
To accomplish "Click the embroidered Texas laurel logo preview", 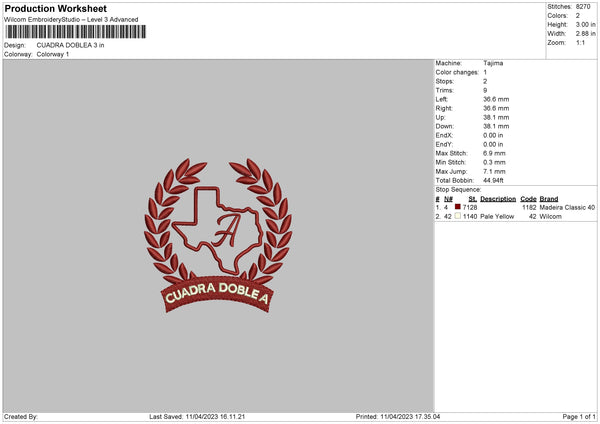I will (x=218, y=236).
